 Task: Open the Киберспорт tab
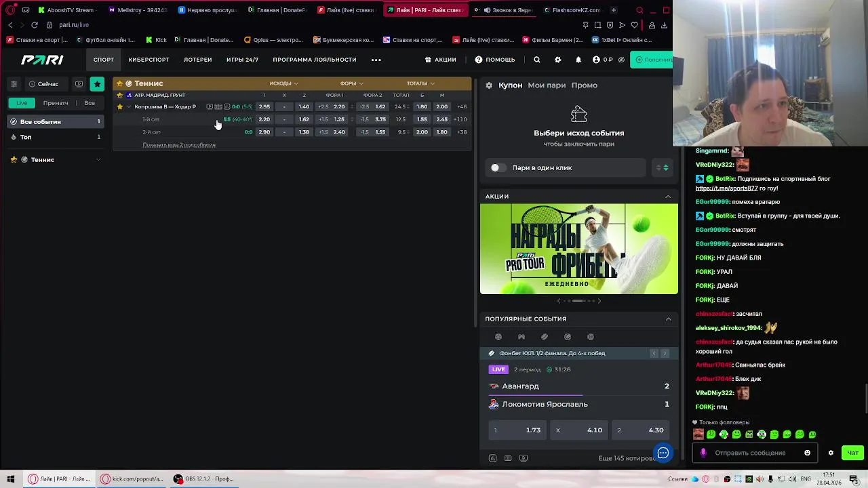coord(149,60)
